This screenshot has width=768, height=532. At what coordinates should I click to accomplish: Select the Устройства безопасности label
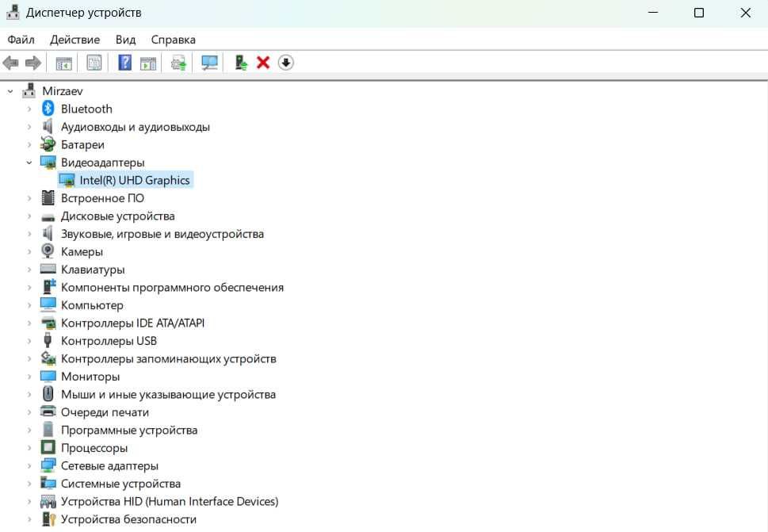tap(128, 519)
